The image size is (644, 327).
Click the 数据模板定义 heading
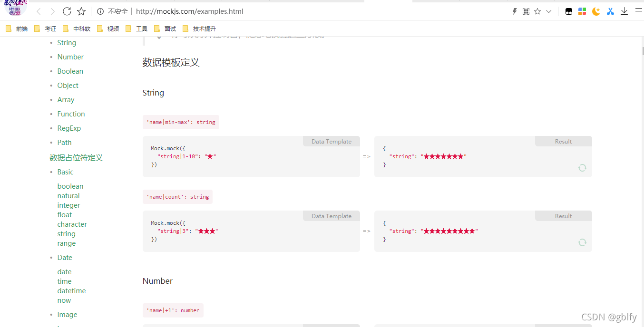click(x=171, y=62)
